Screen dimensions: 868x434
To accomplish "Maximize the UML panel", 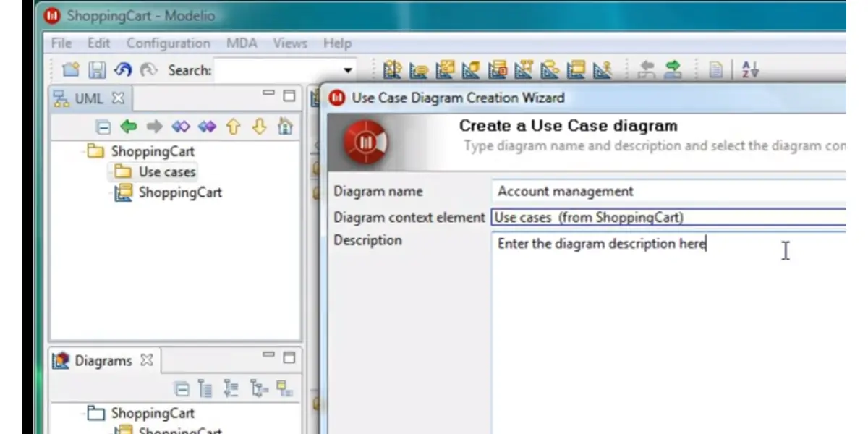I will coord(289,95).
